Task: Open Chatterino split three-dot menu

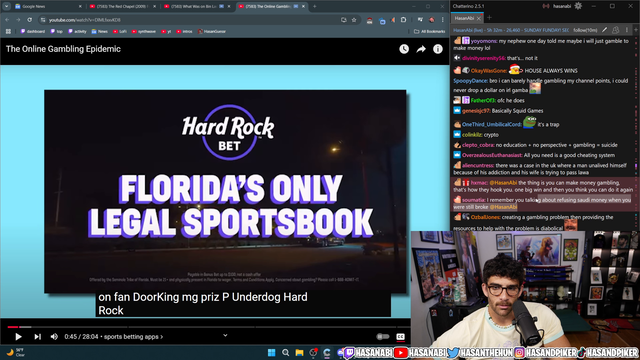Action: (627, 30)
